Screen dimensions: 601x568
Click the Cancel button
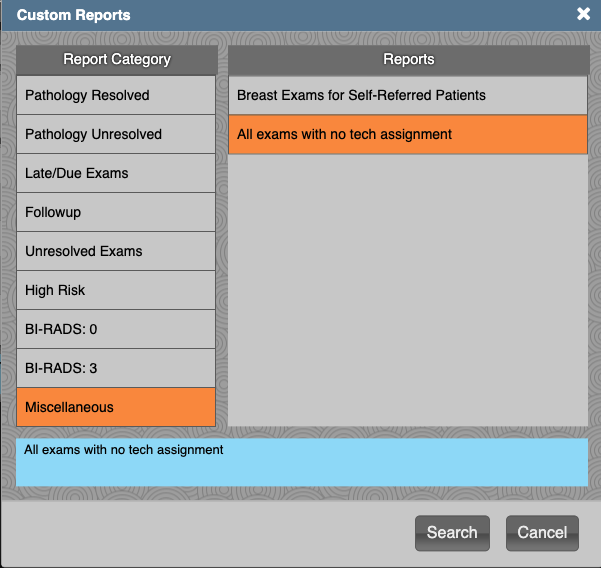[x=542, y=533]
